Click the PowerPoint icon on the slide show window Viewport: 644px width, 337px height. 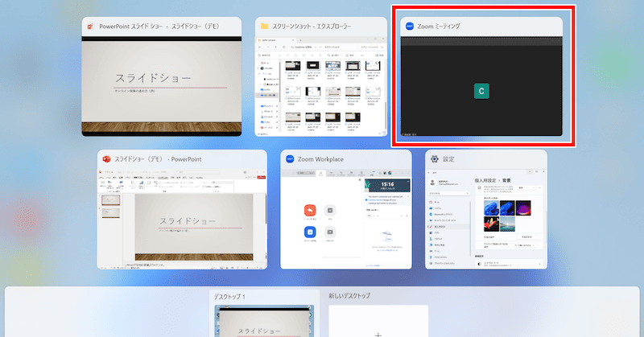pos(90,27)
